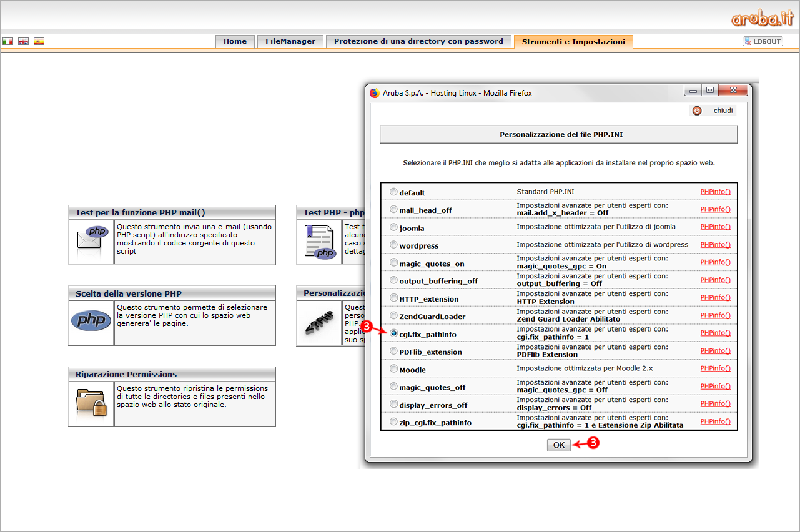Select the display_errors_off radio button
This screenshot has width=800, height=532.
pyautogui.click(x=393, y=404)
